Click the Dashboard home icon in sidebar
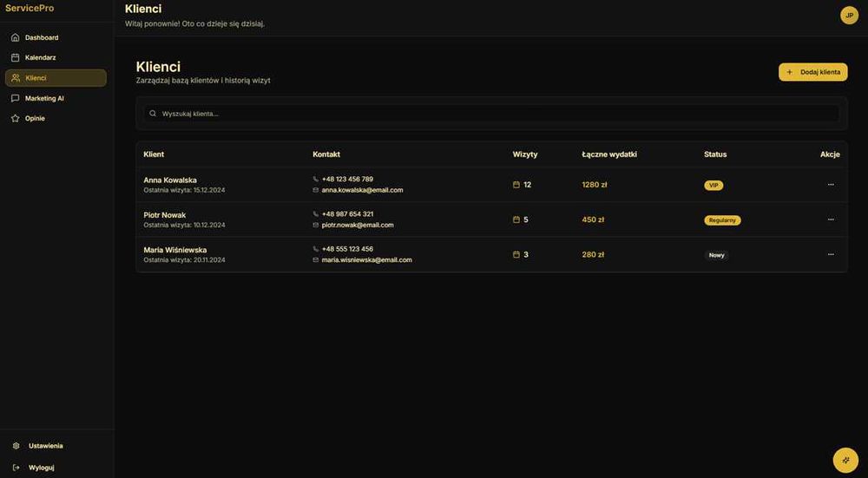The image size is (868, 478). pyautogui.click(x=16, y=38)
